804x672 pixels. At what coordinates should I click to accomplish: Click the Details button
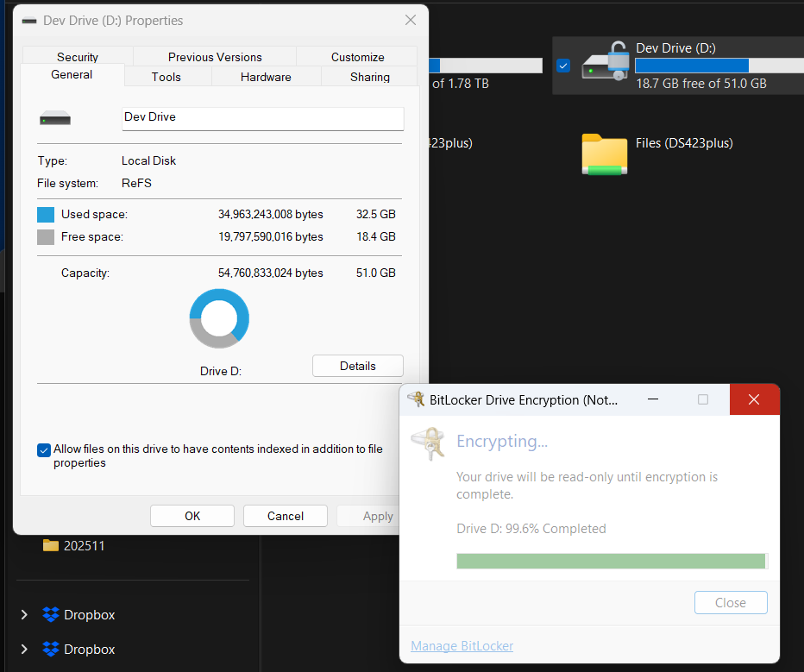(x=357, y=365)
